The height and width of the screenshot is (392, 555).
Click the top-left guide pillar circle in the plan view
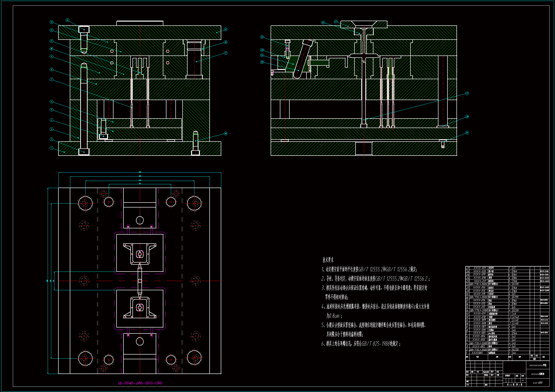(x=85, y=203)
